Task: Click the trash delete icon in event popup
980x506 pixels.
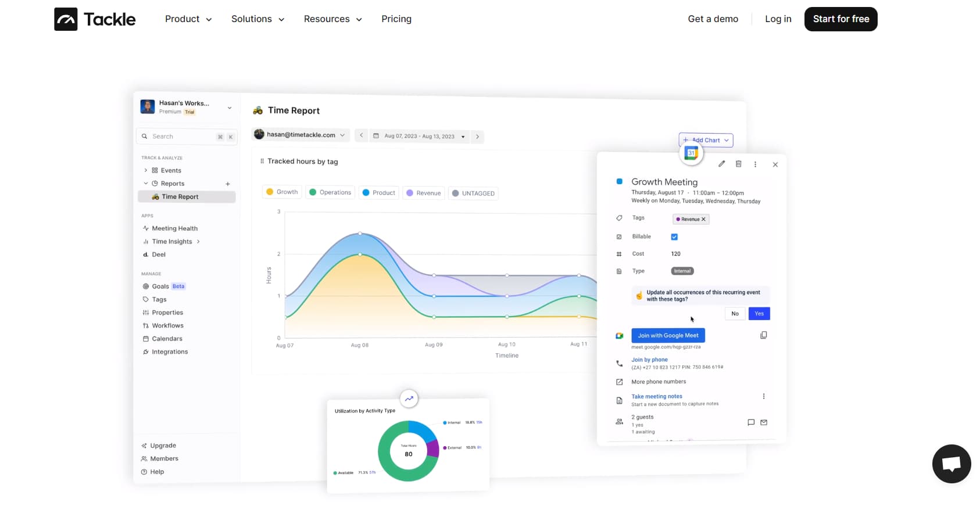Action: 738,164
